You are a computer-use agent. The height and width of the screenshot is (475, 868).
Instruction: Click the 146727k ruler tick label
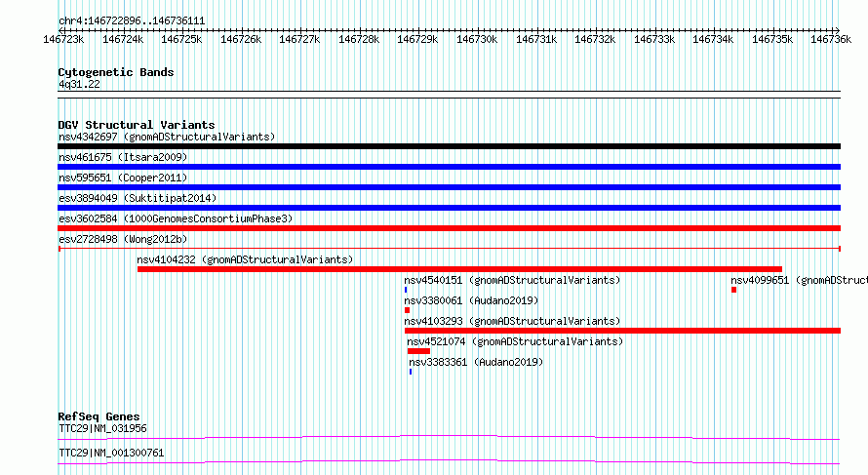(299, 39)
